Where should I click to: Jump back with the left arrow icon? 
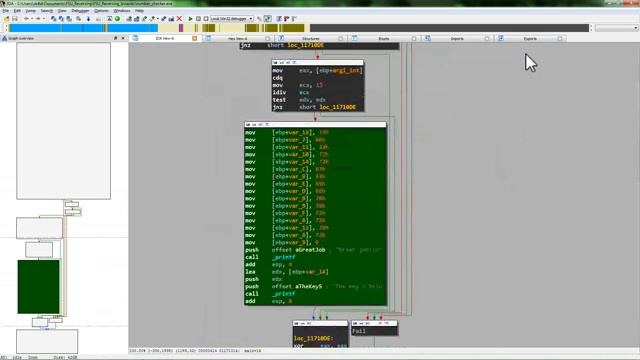tap(26, 19)
